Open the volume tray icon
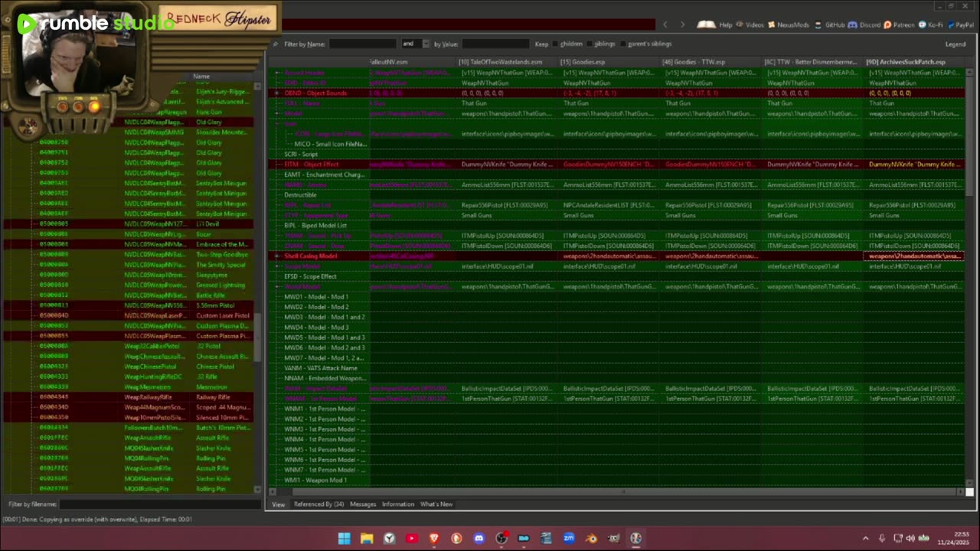The image size is (980, 551). [910, 538]
